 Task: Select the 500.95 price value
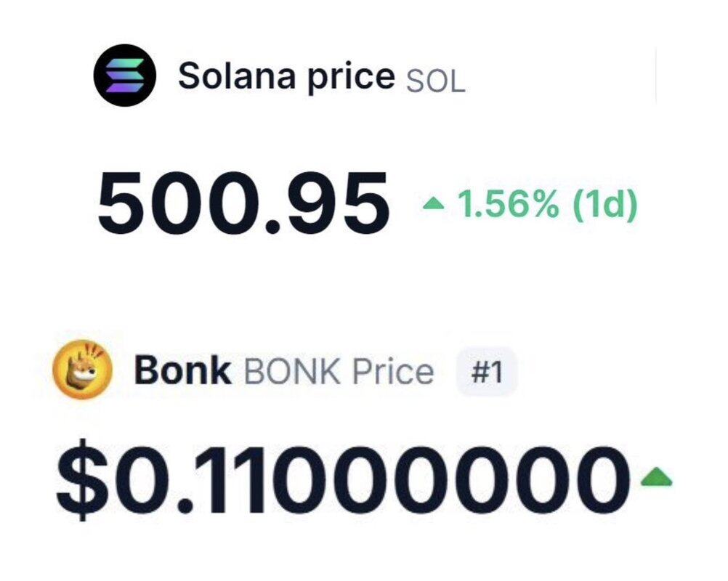click(x=243, y=204)
